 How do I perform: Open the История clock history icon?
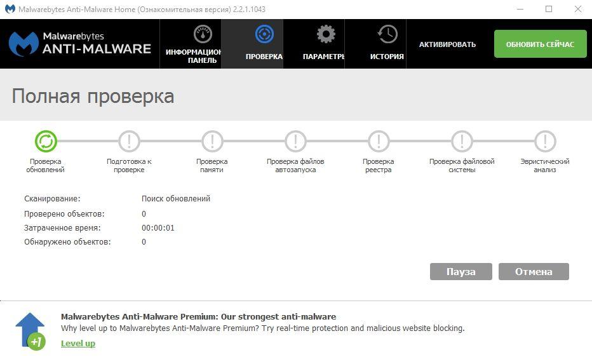pos(387,34)
